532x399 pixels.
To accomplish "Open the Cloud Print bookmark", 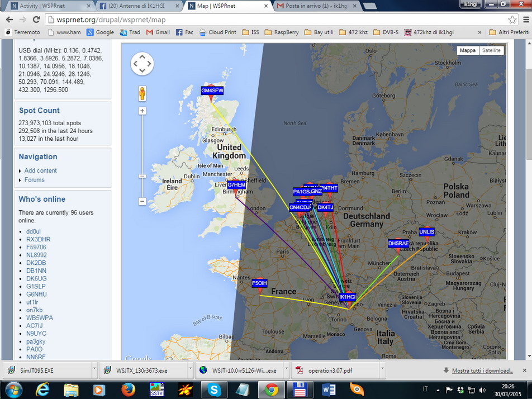I will (x=217, y=32).
